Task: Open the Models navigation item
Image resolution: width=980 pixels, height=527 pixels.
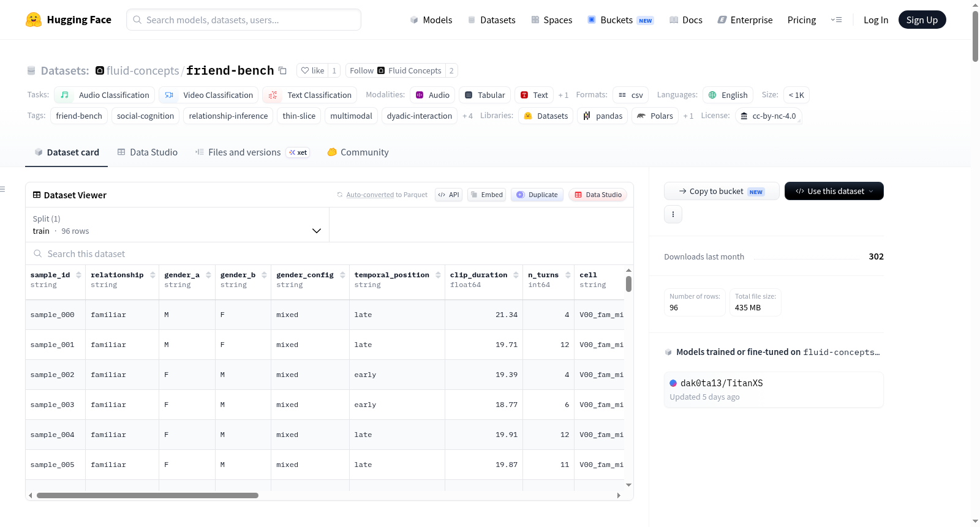Action: click(431, 20)
